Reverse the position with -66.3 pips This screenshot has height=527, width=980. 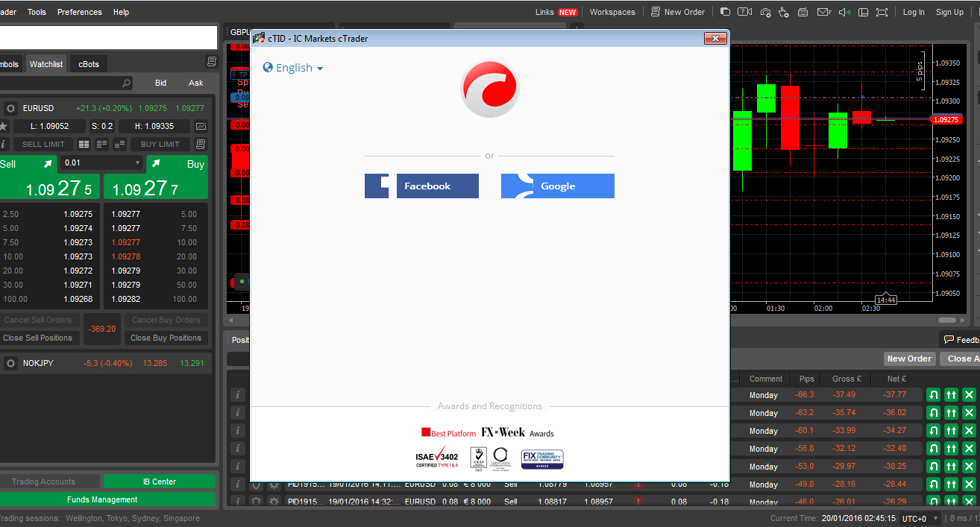(933, 394)
